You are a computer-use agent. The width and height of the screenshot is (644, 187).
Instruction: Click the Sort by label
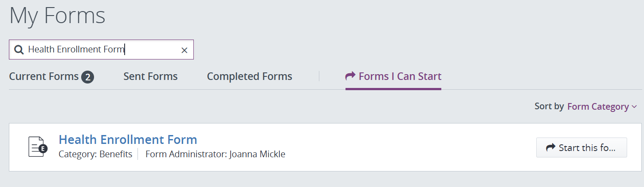(x=549, y=107)
